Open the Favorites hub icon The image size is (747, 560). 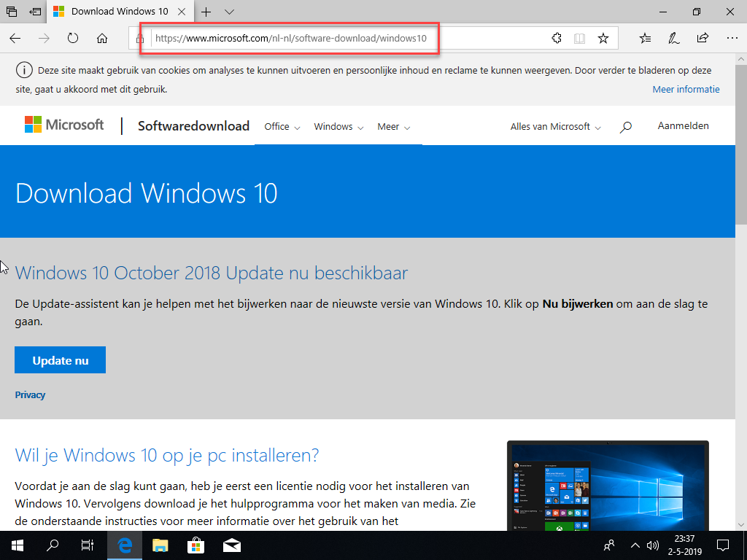tap(645, 38)
